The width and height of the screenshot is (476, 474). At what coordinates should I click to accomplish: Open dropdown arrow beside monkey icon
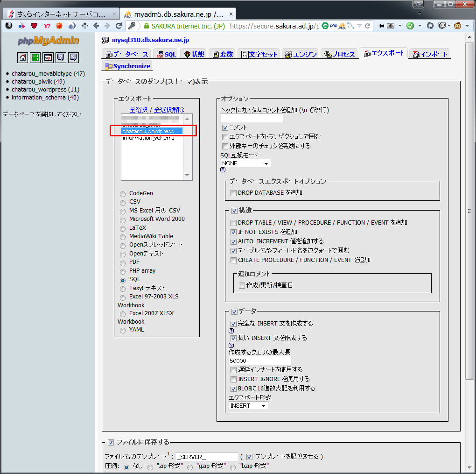[467, 26]
